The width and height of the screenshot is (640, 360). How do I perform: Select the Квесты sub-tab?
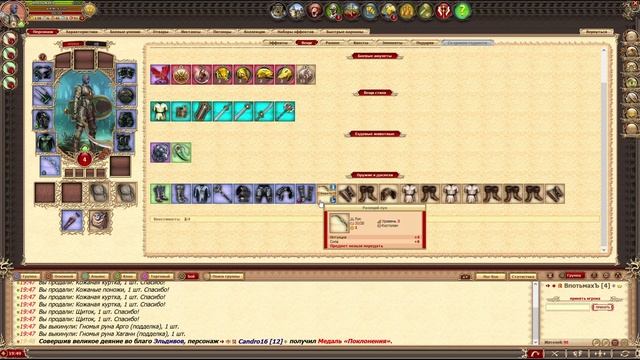pyautogui.click(x=361, y=42)
